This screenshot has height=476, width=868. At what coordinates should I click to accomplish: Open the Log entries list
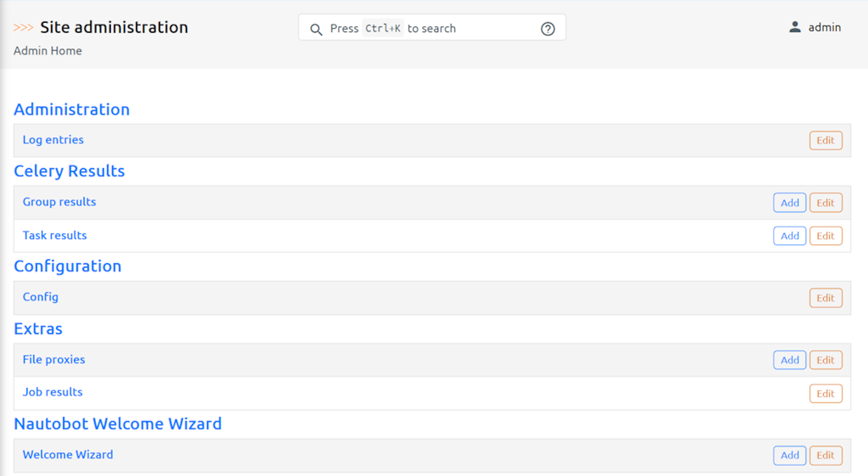(x=53, y=140)
